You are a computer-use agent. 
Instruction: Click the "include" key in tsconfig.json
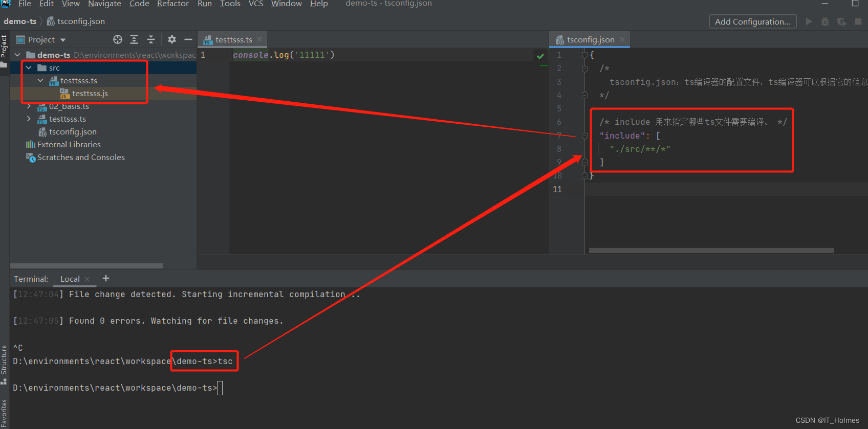(622, 136)
